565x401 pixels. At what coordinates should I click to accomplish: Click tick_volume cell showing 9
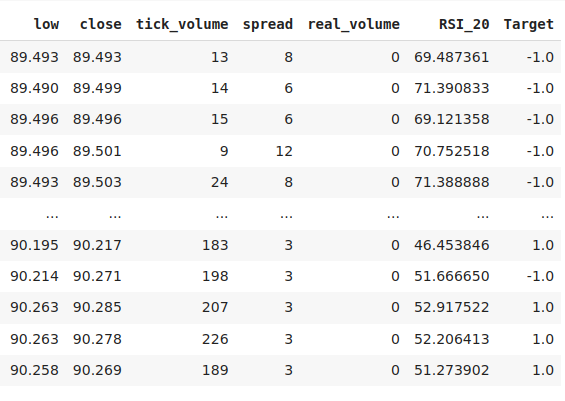click(x=224, y=151)
